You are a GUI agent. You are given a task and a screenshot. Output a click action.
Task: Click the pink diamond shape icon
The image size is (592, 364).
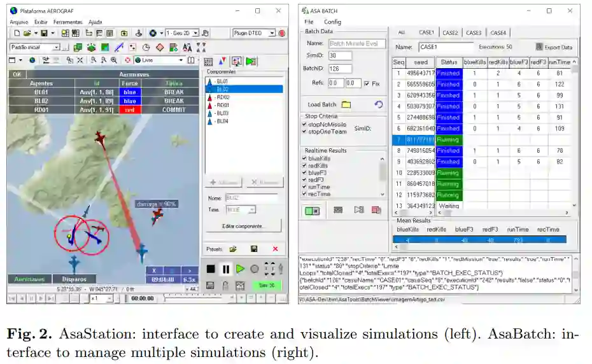point(160,48)
